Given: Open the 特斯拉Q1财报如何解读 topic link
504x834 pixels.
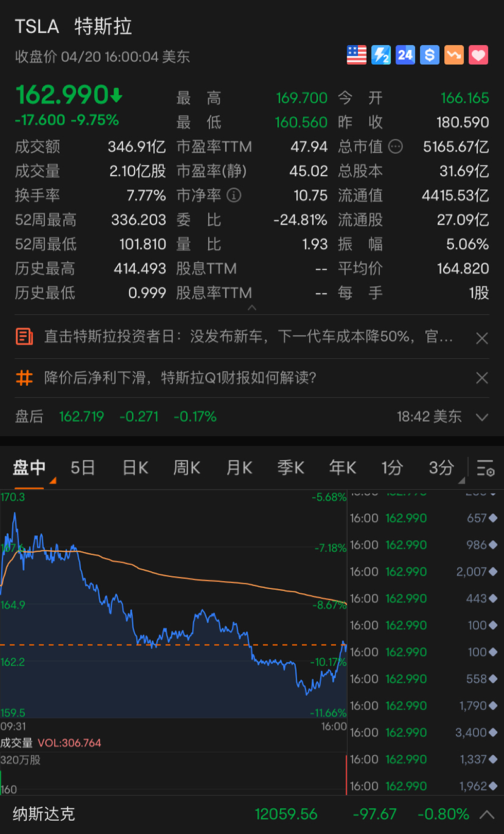Looking at the screenshot, I should (180, 378).
